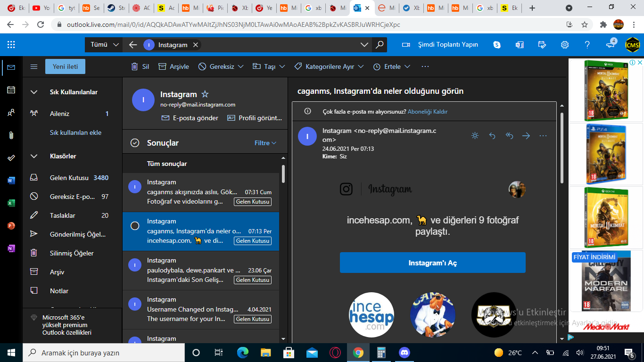The height and width of the screenshot is (362, 644).
Task: Click reading pane scrollbar thumb
Action: pos(562,148)
